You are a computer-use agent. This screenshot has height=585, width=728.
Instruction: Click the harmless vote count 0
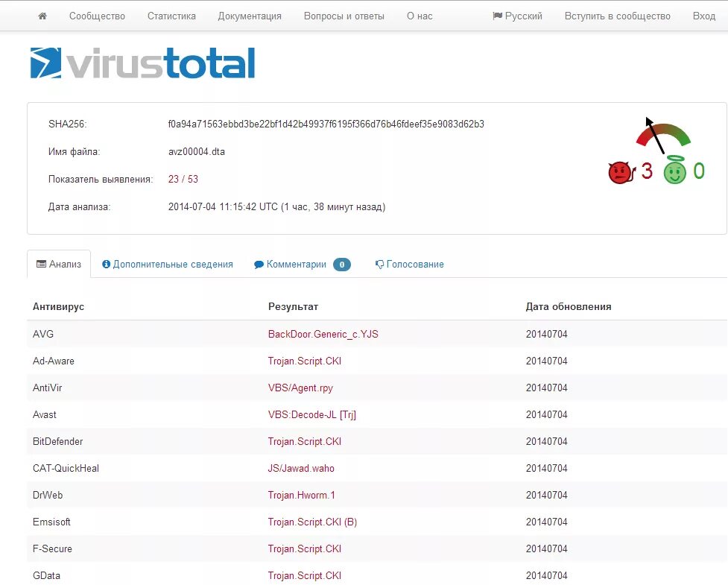pos(699,171)
